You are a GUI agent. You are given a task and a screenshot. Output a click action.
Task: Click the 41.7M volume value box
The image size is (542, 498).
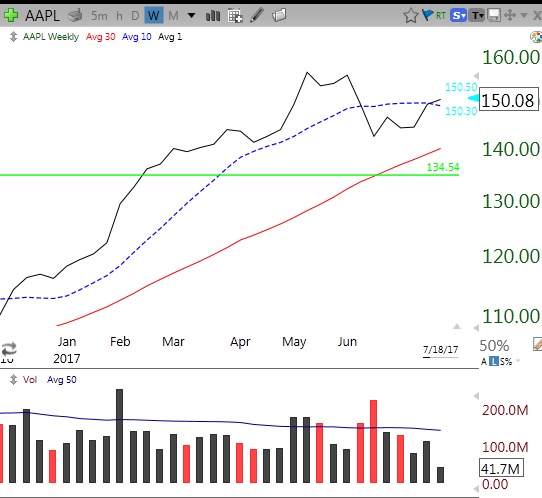[501, 469]
